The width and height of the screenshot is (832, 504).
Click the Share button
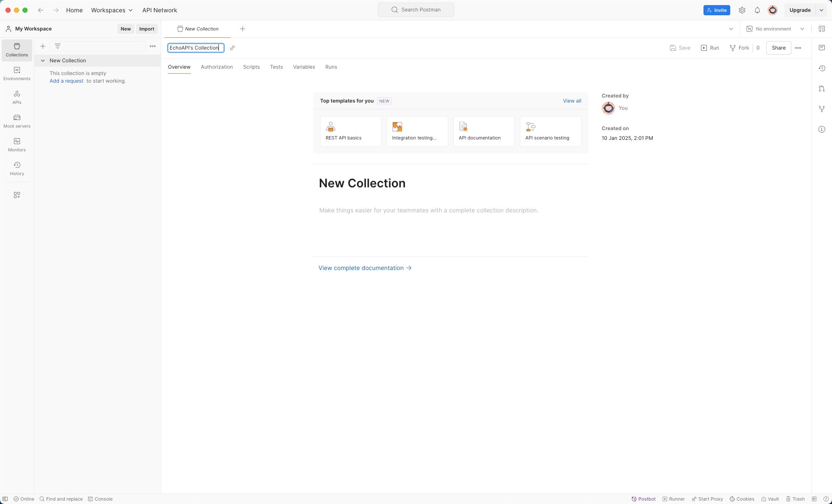778,48
